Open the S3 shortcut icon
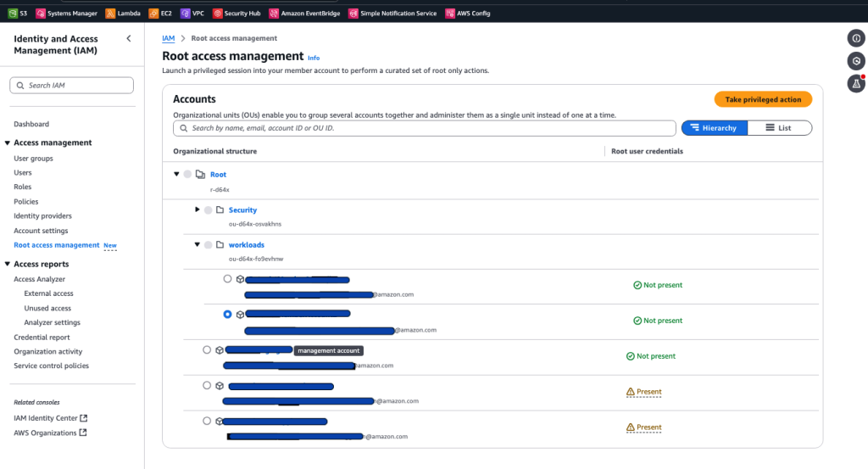Image resolution: width=868 pixels, height=469 pixels. [13, 14]
